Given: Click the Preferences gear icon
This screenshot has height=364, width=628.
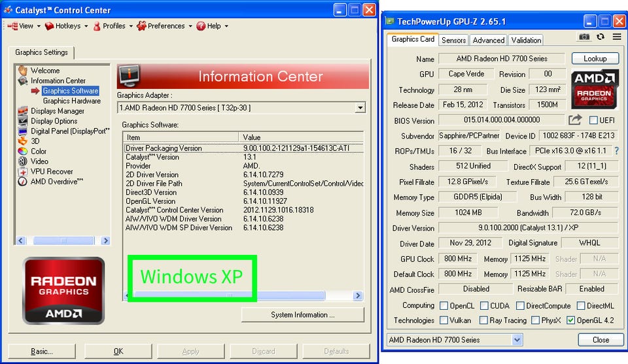Looking at the screenshot, I should pos(141,26).
